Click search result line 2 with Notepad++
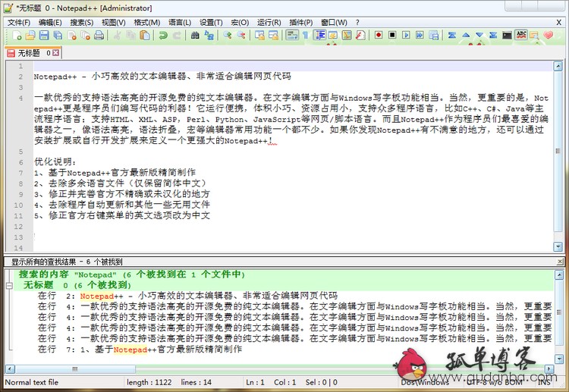The width and height of the screenshot is (569, 392). pos(188,296)
